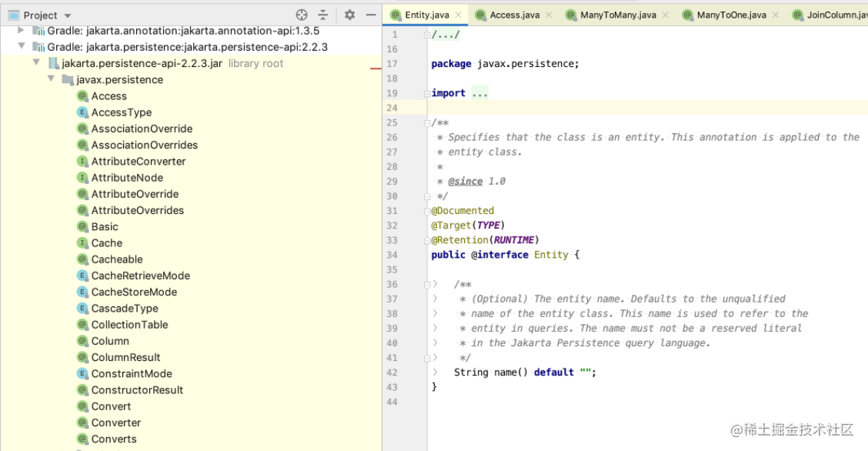Click the Collapse All icon in Project toolbar
This screenshot has height=451, width=868.
pos(322,14)
